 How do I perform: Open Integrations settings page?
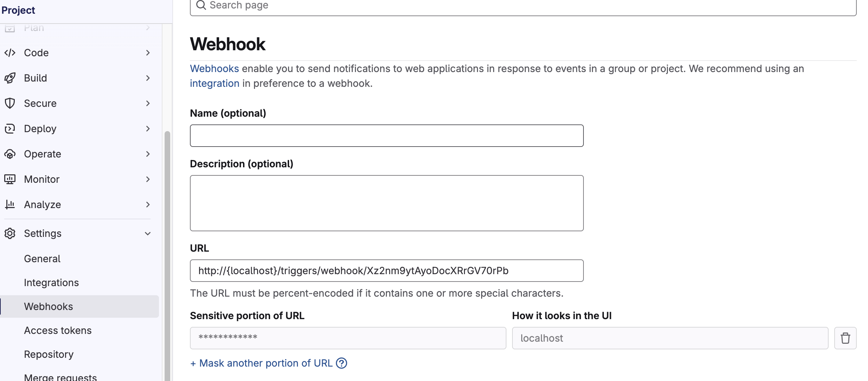(51, 283)
